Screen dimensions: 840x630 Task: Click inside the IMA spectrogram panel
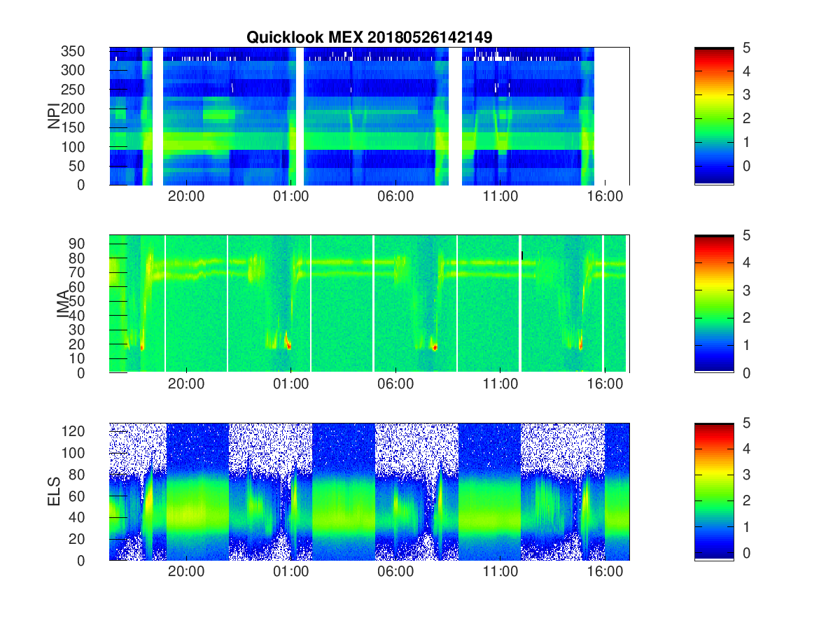[369, 304]
